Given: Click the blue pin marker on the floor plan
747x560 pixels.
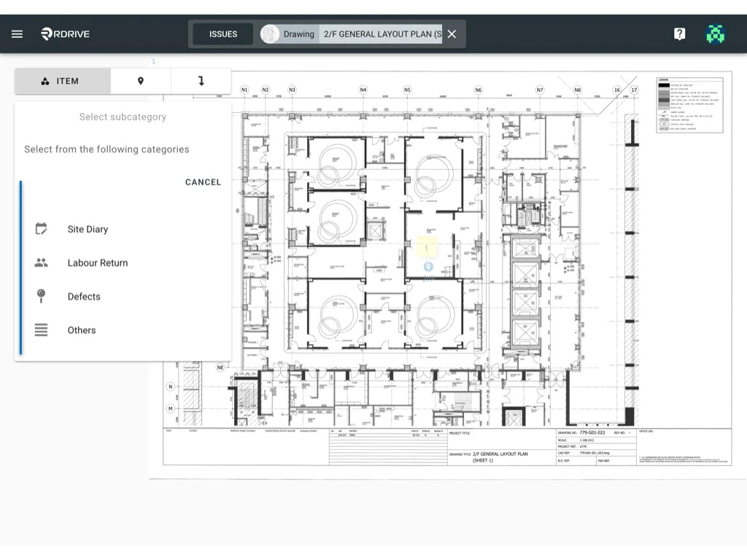Looking at the screenshot, I should click(x=427, y=267).
